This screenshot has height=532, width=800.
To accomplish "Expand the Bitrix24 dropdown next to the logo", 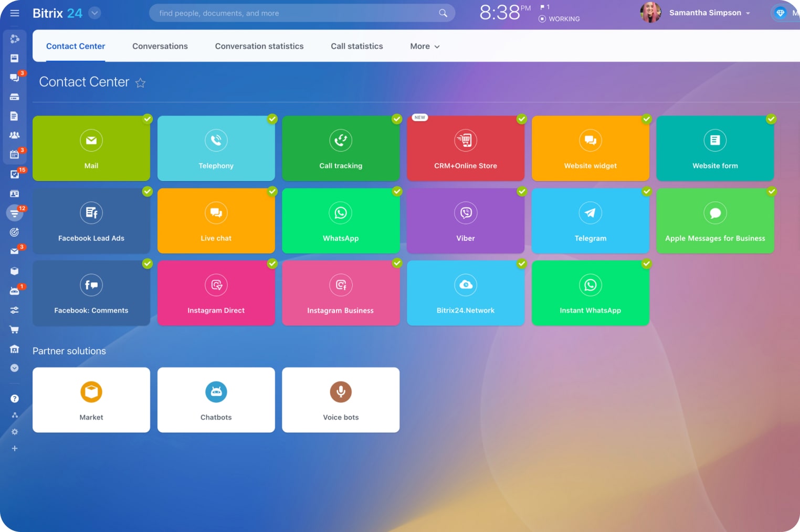I will pos(94,13).
